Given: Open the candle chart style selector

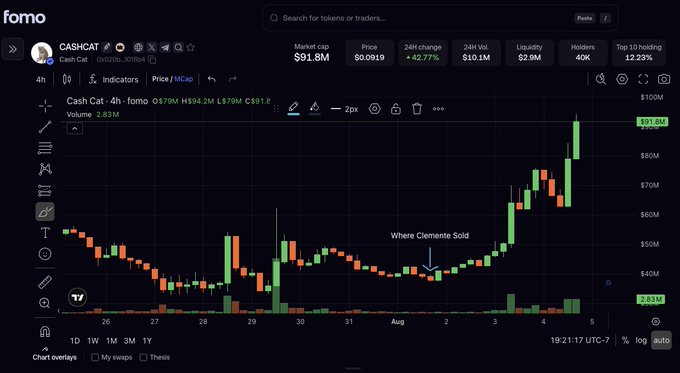Looking at the screenshot, I should pos(67,79).
